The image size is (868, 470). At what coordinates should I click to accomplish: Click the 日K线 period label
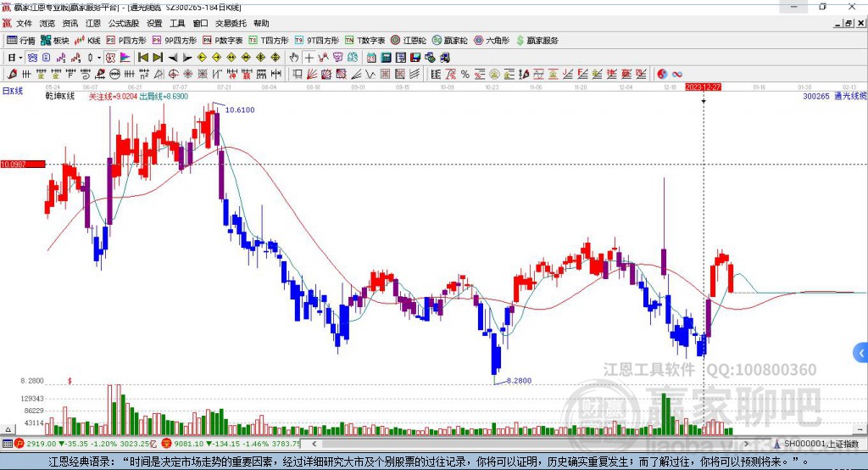pos(12,91)
